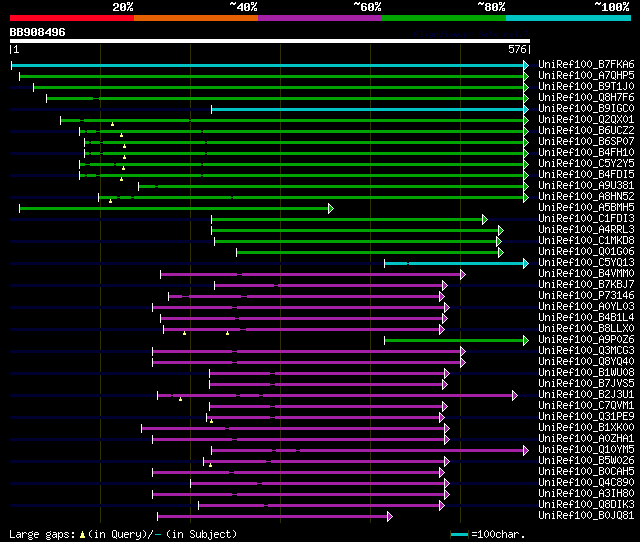Open the UniRef100_A4RRL3 label
640x542 pixels.
586,230
